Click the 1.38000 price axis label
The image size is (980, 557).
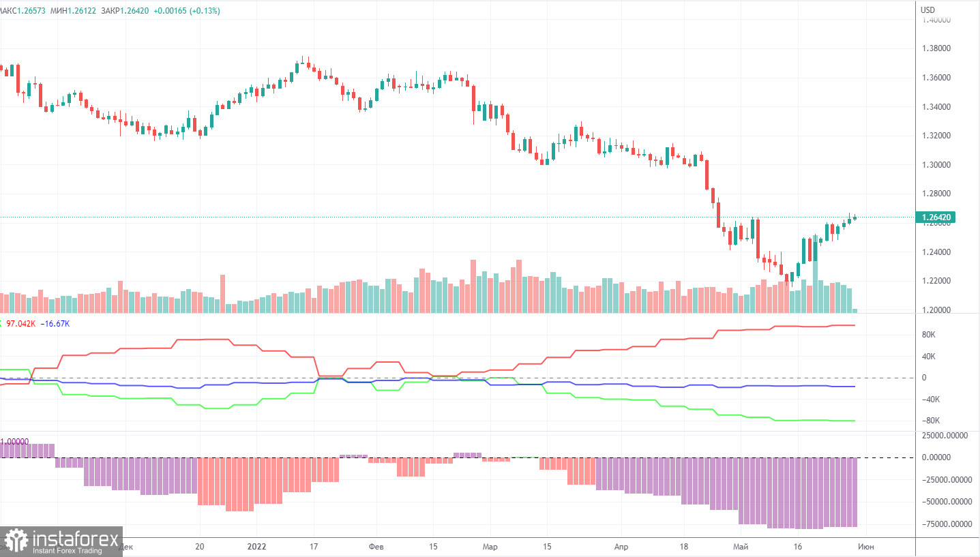pyautogui.click(x=936, y=49)
